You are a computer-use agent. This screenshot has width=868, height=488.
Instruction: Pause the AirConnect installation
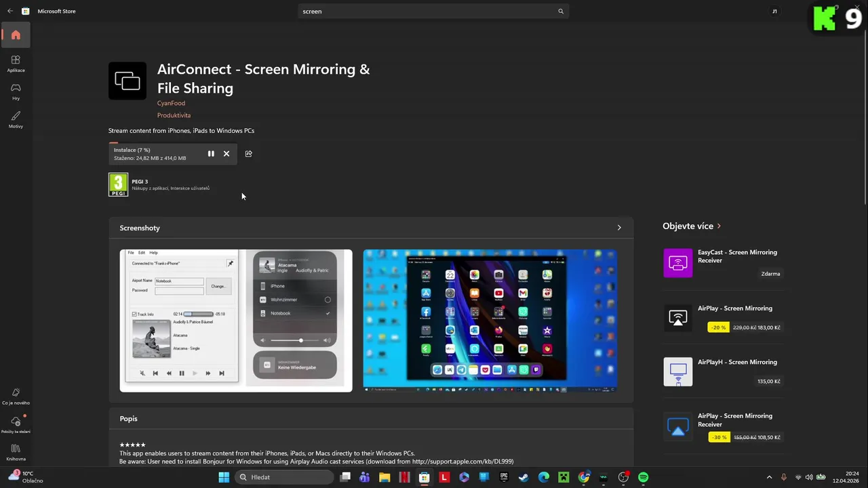tap(211, 154)
